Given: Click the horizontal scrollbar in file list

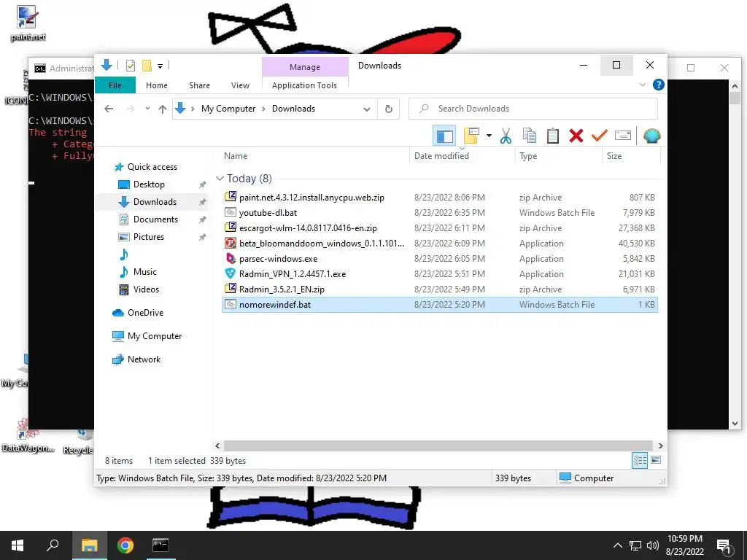Looking at the screenshot, I should coord(438,446).
